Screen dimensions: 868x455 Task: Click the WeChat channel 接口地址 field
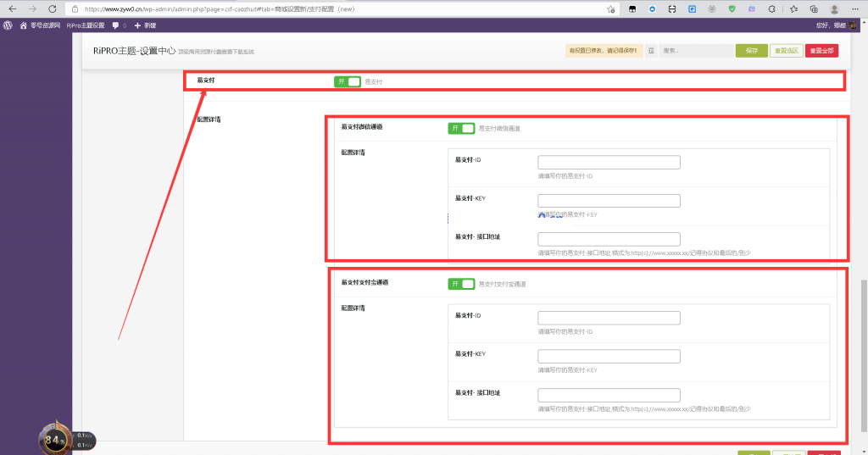609,239
